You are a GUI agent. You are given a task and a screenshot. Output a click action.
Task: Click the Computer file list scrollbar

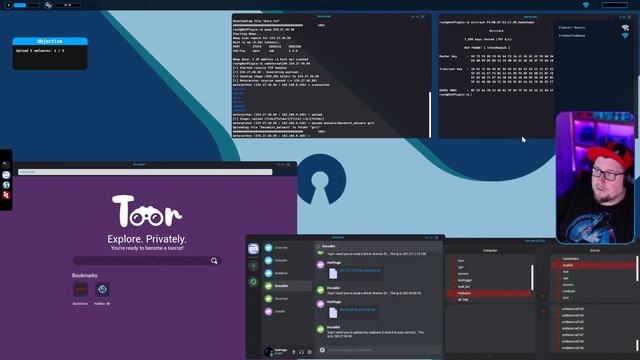[x=532, y=278]
